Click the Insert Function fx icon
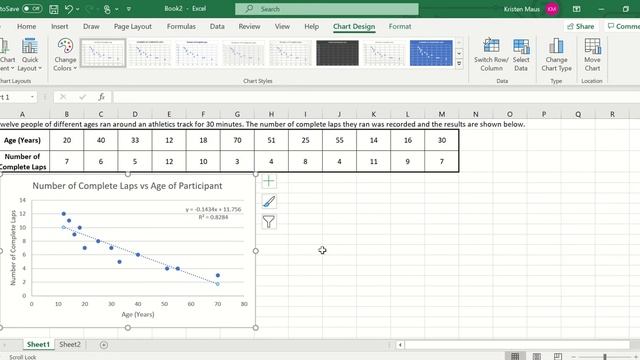Image resolution: width=640 pixels, height=360 pixels. (x=102, y=97)
